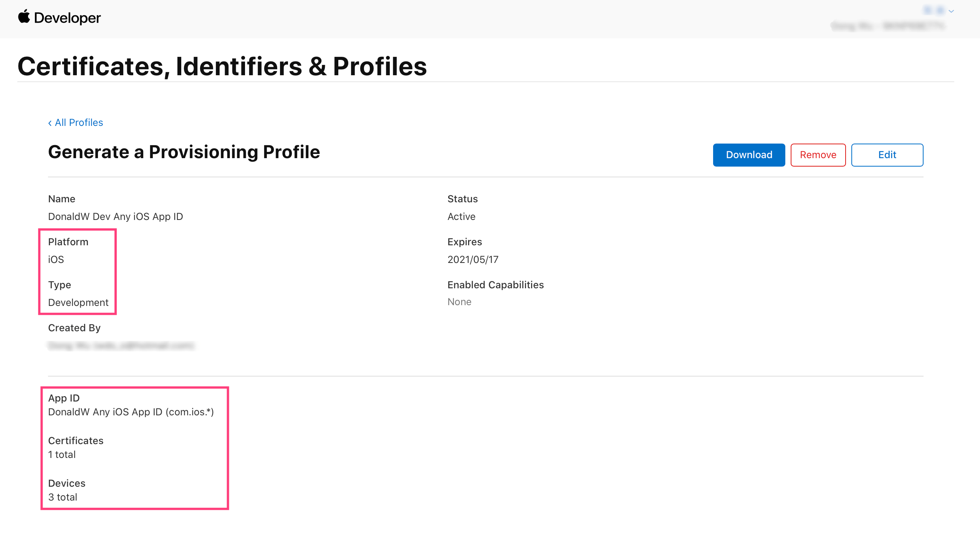Select the profile name DonaldW Dev Any iOS App ID
This screenshot has width=980, height=542.
pyautogui.click(x=116, y=216)
